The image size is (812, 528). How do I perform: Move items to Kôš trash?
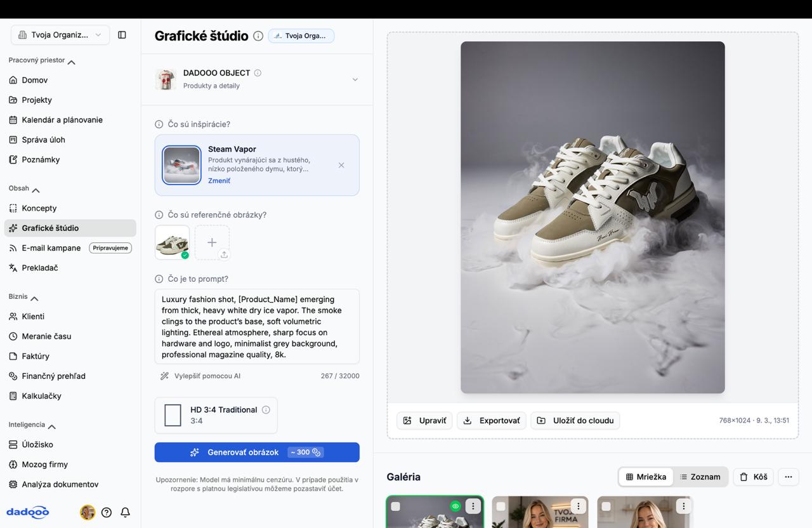click(753, 477)
